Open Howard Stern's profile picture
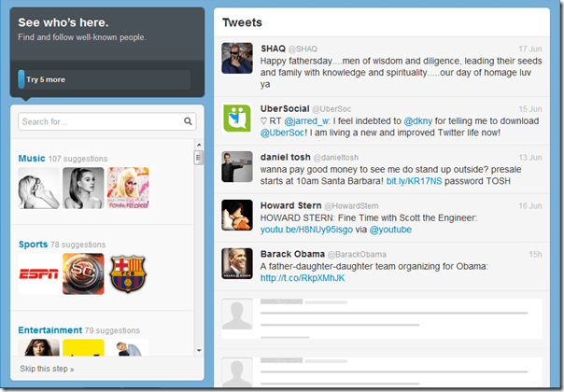The height and width of the screenshot is (392, 564). pyautogui.click(x=237, y=215)
